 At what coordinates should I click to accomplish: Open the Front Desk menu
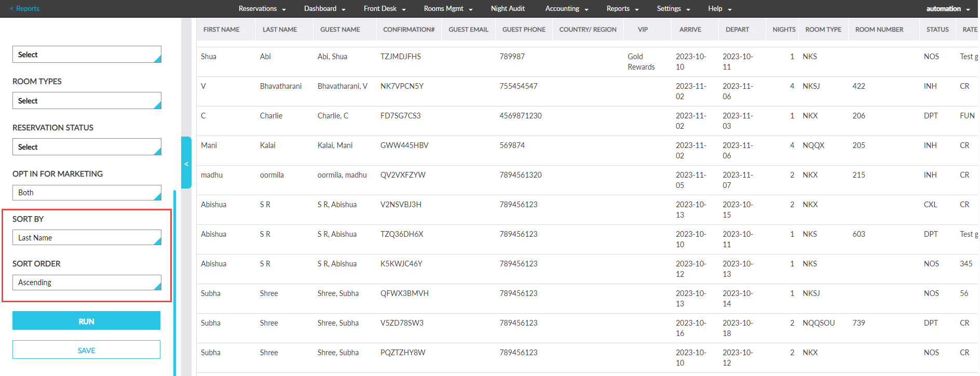point(385,8)
